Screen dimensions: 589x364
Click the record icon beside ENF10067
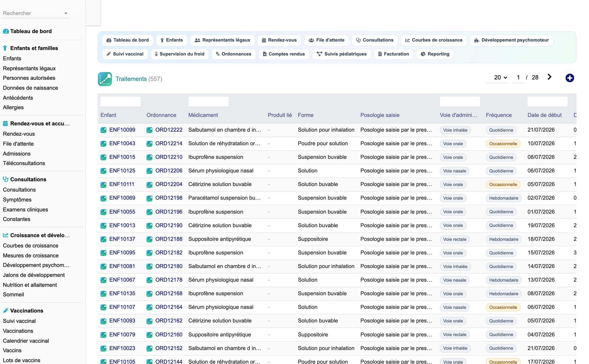104,280
